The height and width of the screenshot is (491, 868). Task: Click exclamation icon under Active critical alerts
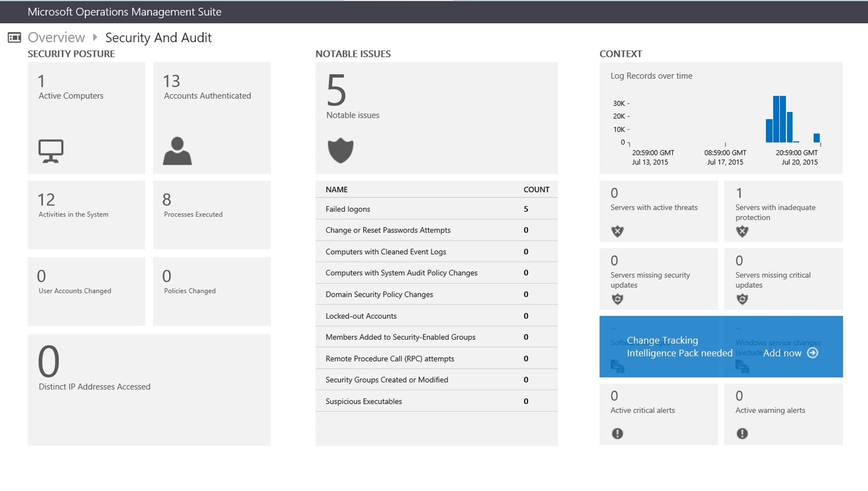click(617, 434)
